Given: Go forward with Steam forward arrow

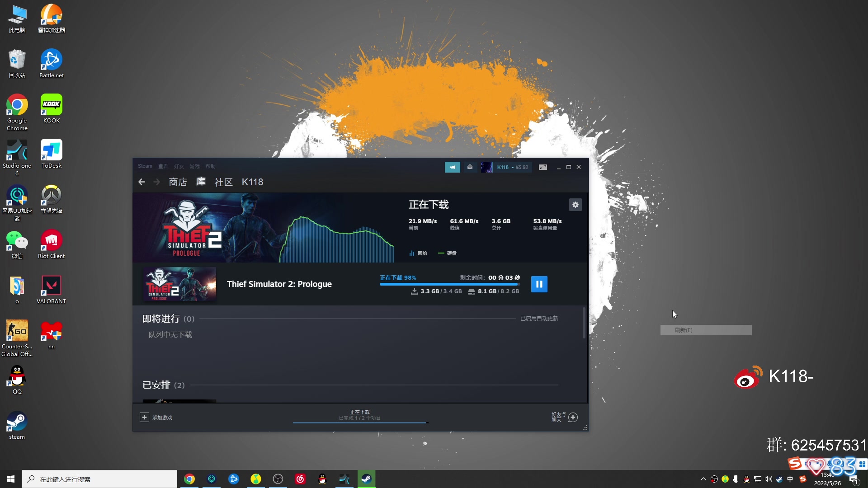Looking at the screenshot, I should click(156, 182).
